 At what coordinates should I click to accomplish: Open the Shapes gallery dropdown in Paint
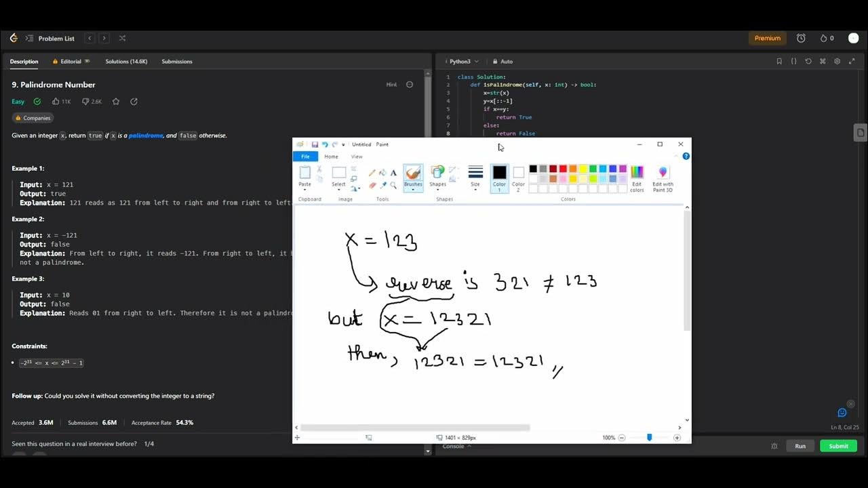438,189
